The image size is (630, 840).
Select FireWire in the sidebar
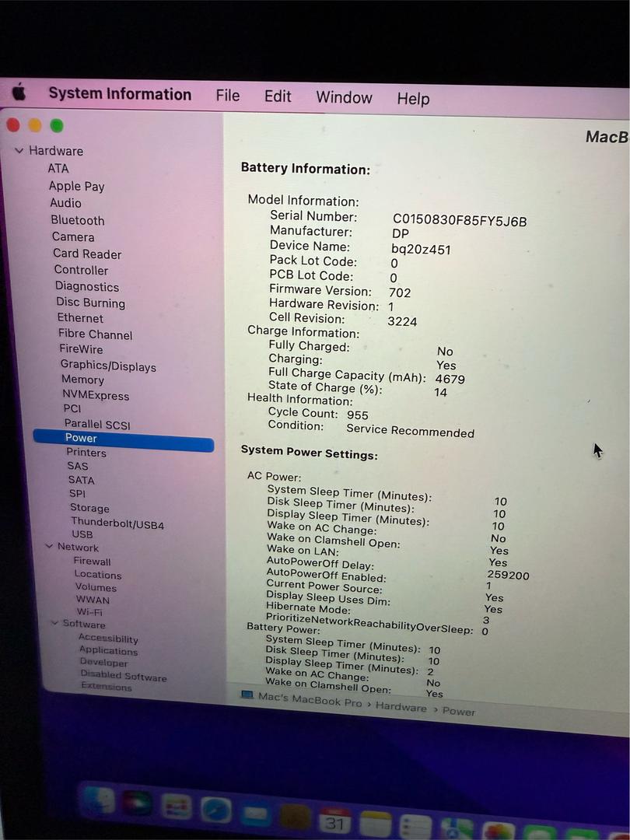pyautogui.click(x=81, y=349)
